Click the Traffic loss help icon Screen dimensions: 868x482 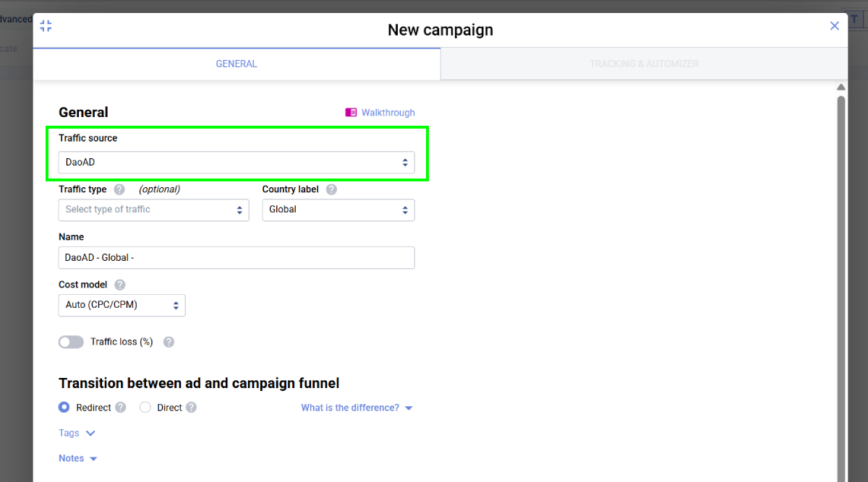coord(169,342)
